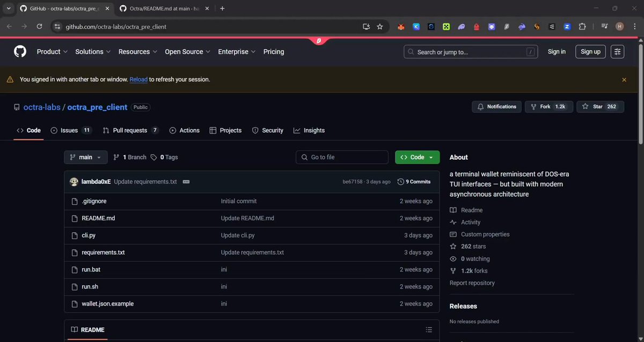Switch to the Pull requests tab
The height and width of the screenshot is (342, 644).
pyautogui.click(x=130, y=130)
